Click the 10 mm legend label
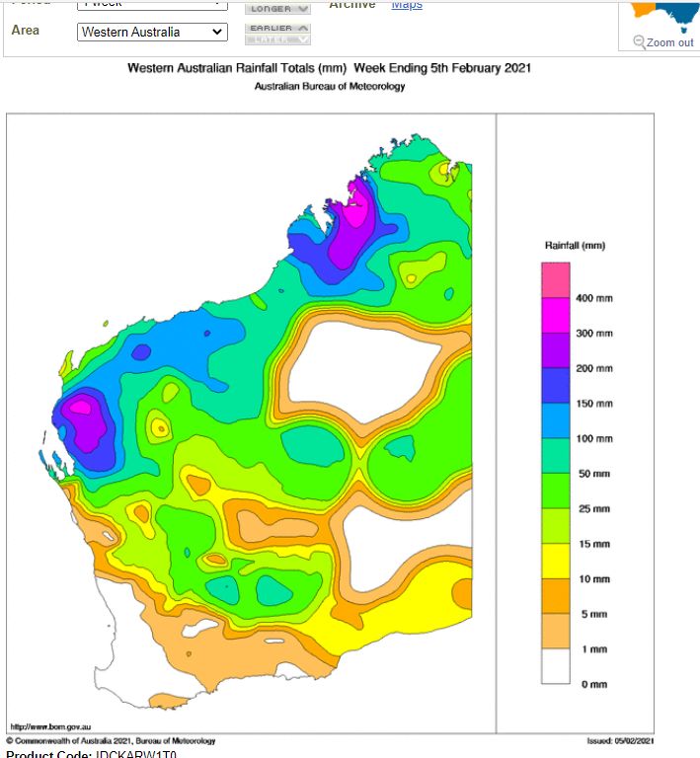This screenshot has width=700, height=758. 594,579
